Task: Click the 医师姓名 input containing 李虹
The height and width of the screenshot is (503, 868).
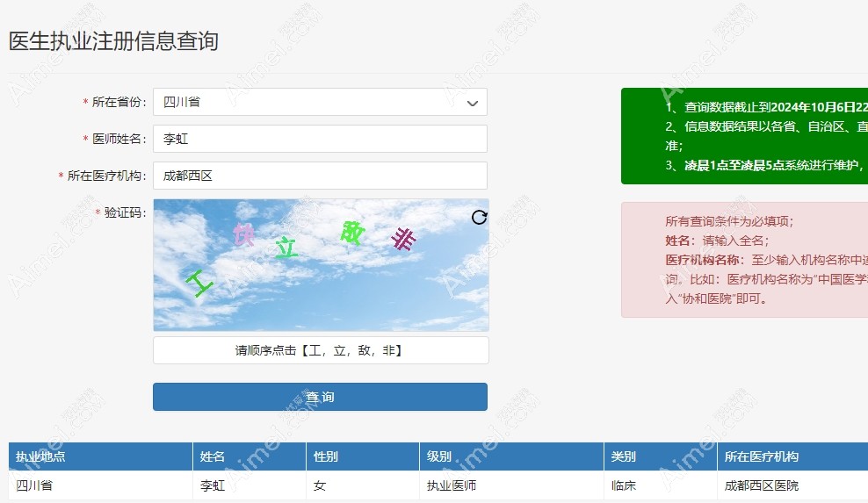Action: click(x=320, y=139)
